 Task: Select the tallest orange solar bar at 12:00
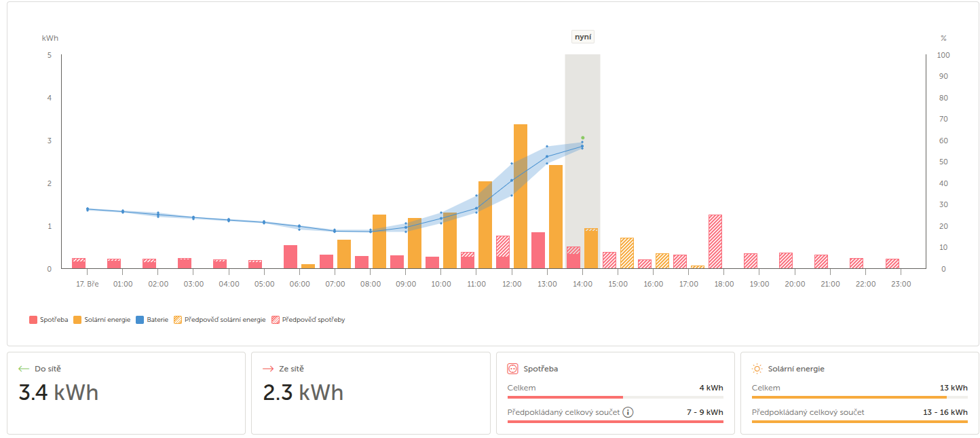click(521, 197)
